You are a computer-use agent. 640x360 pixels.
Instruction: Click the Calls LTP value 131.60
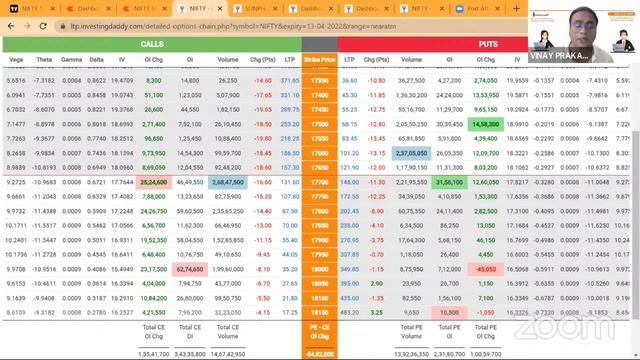pyautogui.click(x=290, y=182)
